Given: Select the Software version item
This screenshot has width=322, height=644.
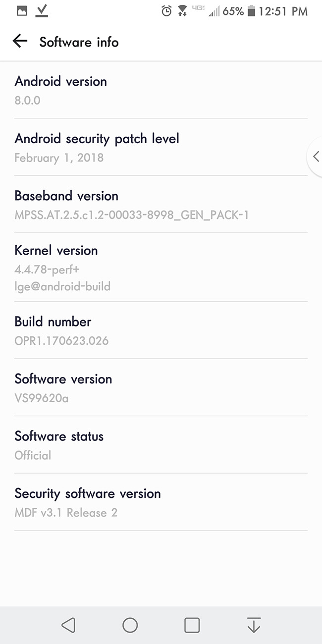Looking at the screenshot, I should pos(161,388).
